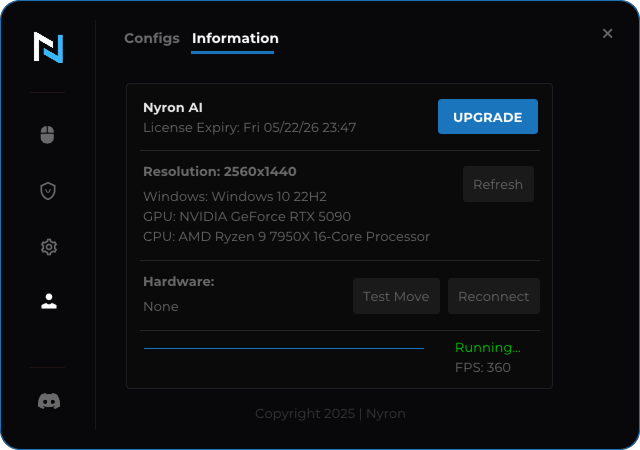Click the Nyron AI title text

tap(173, 107)
